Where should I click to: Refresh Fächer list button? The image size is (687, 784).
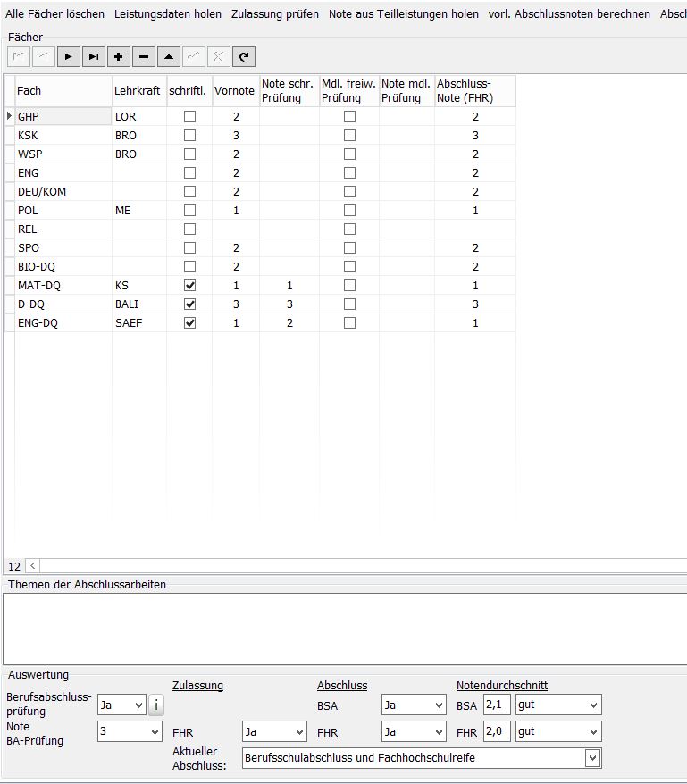(x=244, y=56)
